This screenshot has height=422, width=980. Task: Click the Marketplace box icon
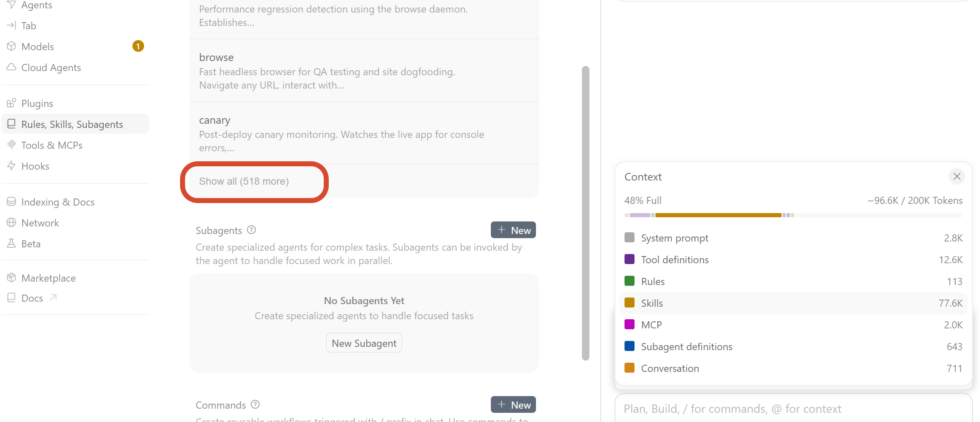click(x=11, y=277)
